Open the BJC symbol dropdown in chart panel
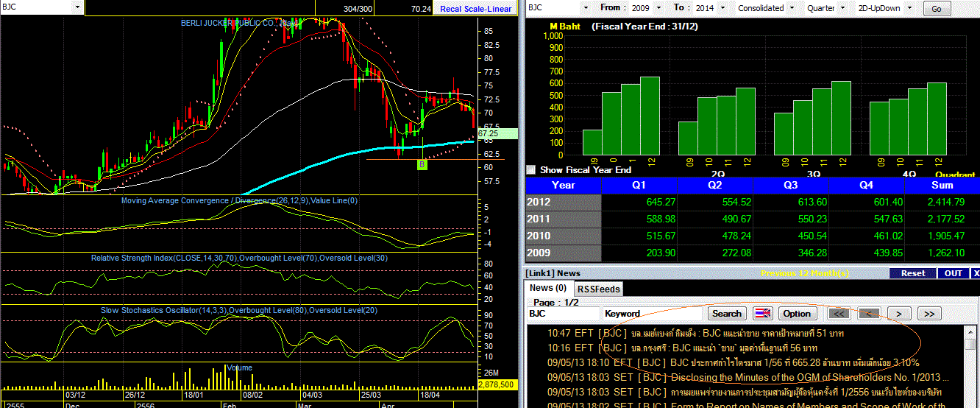The width and height of the screenshot is (980, 408). (77, 7)
